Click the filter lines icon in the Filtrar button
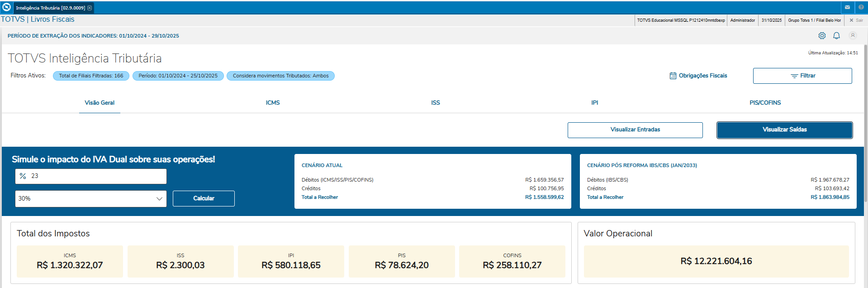This screenshot has height=288, width=868. point(794,76)
